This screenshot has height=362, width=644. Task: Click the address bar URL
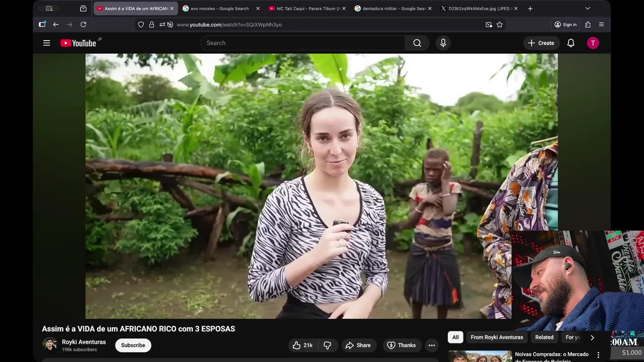pyautogui.click(x=229, y=25)
